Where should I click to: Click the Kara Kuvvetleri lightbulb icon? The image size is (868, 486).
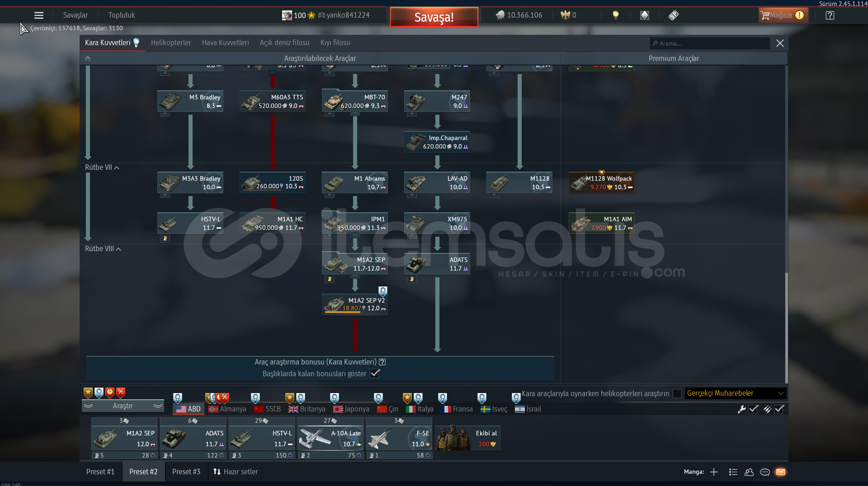click(x=136, y=42)
